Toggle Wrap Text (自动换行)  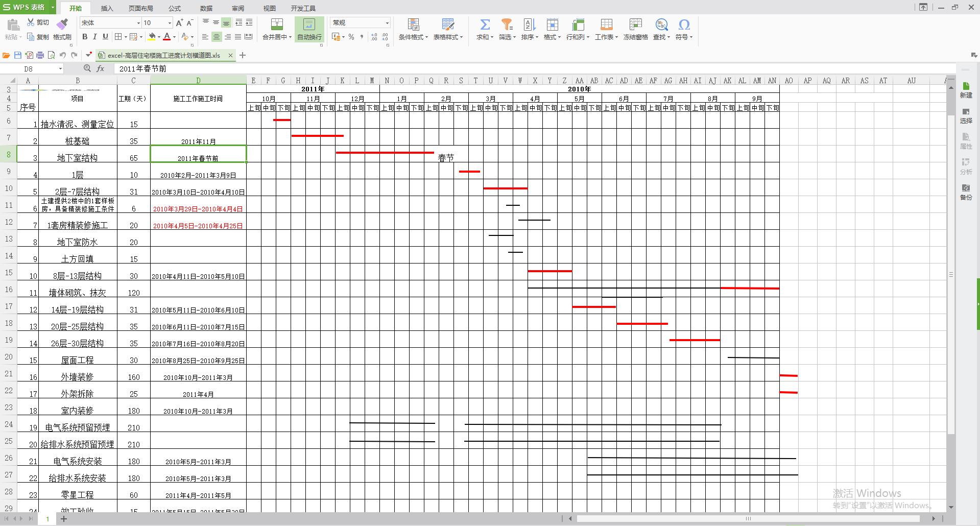tap(309, 29)
